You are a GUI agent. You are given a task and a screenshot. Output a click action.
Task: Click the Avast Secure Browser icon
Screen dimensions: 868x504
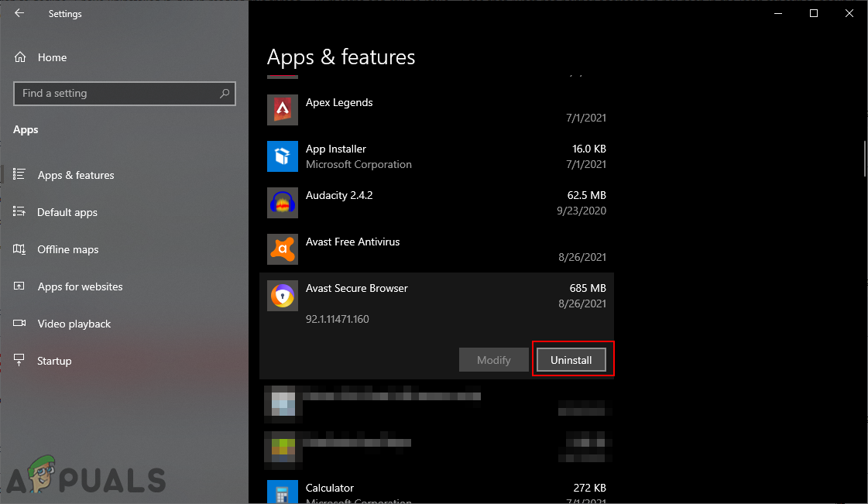283,296
